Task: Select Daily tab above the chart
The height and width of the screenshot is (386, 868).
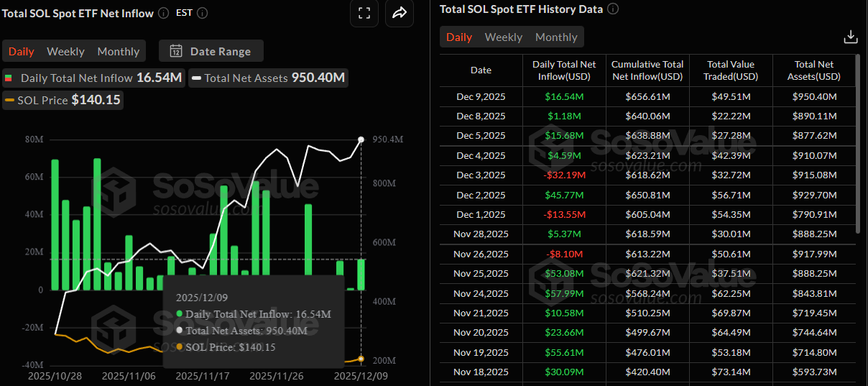Action: point(22,51)
